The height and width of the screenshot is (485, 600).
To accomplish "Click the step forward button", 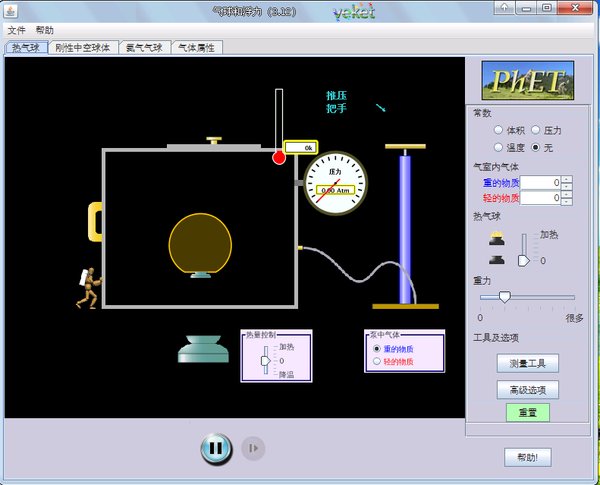I will [x=254, y=448].
